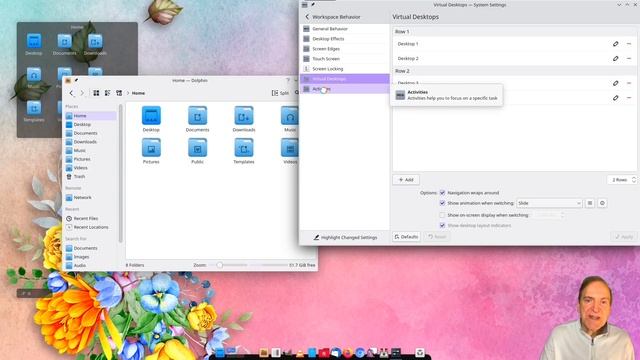Image resolution: width=640 pixels, height=360 pixels.
Task: Select Music in Dolphin Places panel
Action: [x=91, y=151]
